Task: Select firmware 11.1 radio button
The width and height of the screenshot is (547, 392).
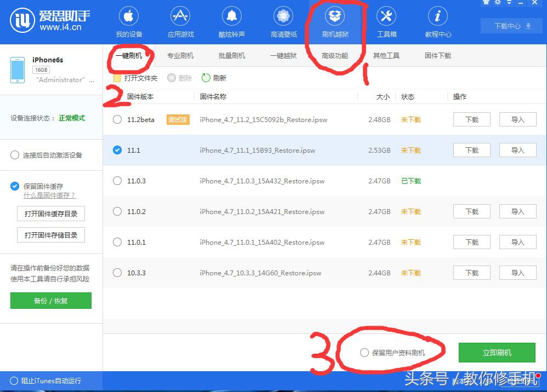Action: 117,150
